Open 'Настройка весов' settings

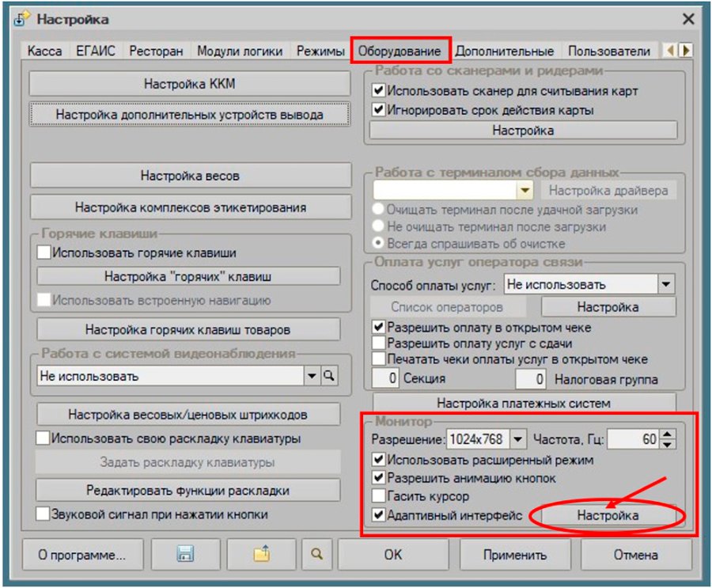(x=190, y=176)
